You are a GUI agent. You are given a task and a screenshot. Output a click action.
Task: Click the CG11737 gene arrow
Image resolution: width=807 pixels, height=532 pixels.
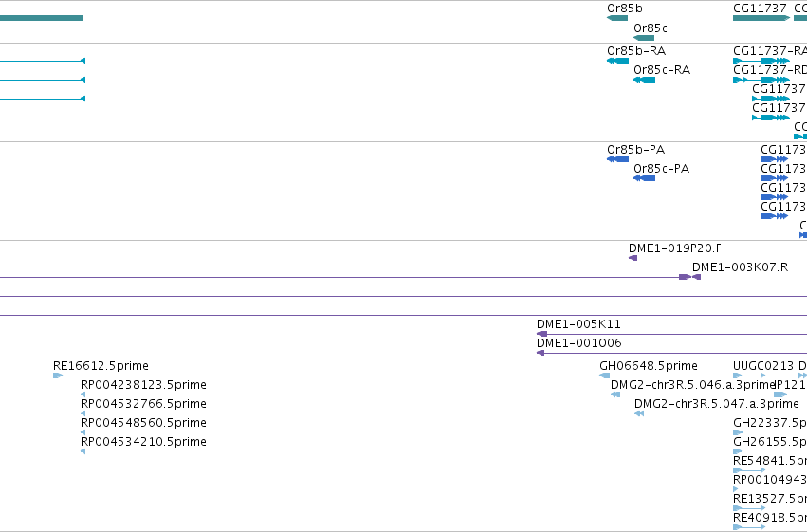click(x=761, y=18)
